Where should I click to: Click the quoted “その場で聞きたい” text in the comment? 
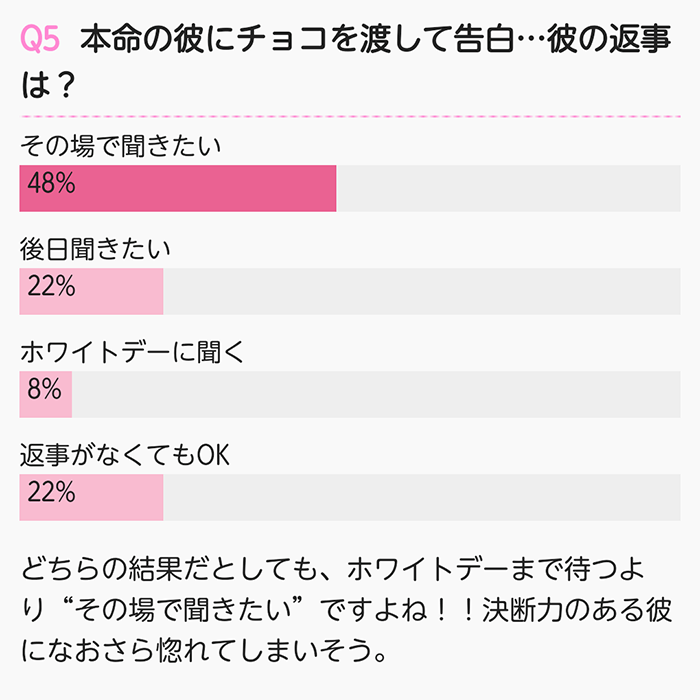183,610
